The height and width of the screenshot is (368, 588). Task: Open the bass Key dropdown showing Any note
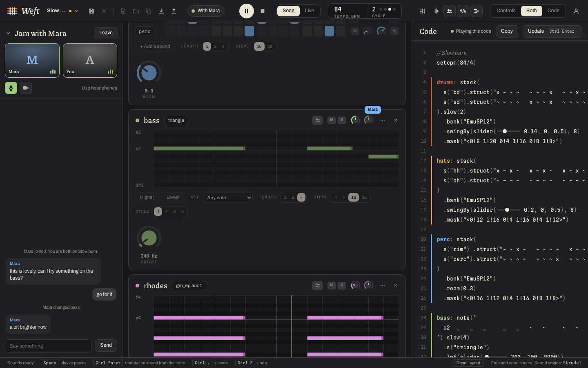tap(228, 197)
